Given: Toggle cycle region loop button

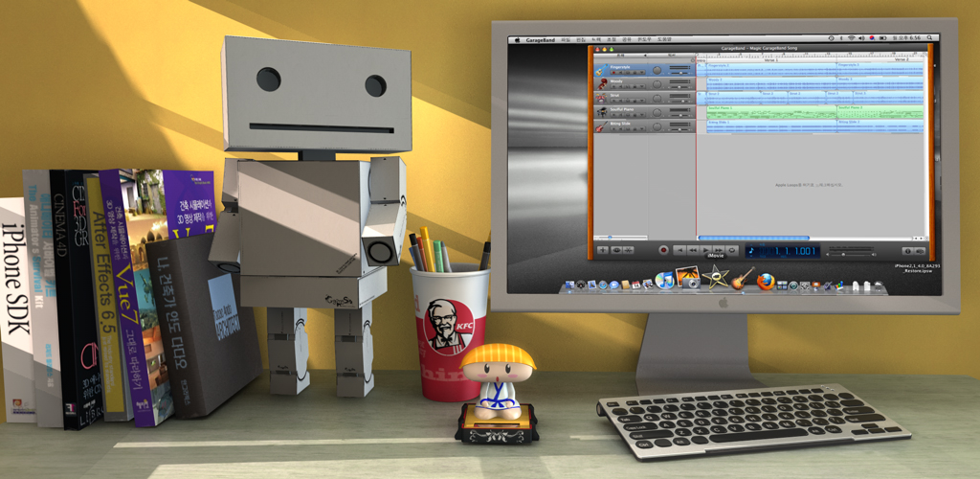Looking at the screenshot, I should [732, 250].
